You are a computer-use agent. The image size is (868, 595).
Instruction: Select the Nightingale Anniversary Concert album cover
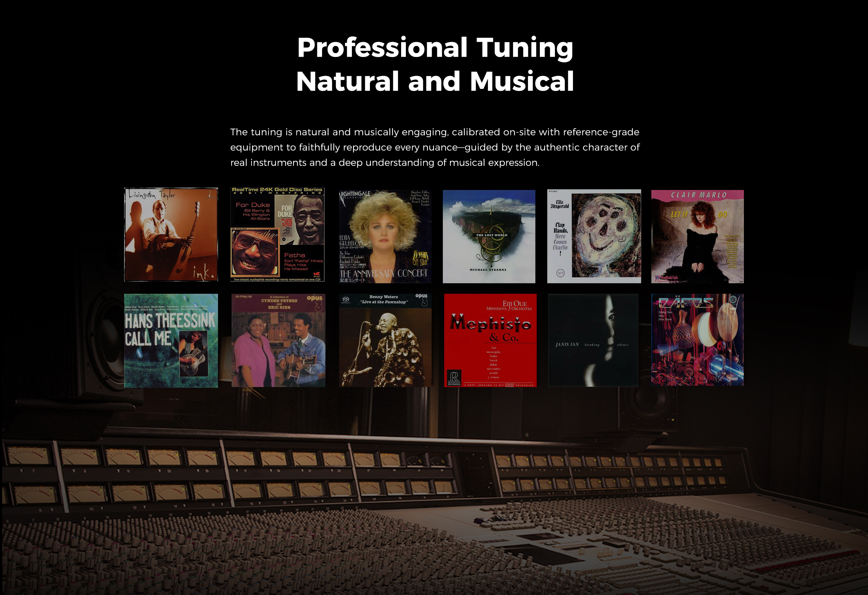(385, 236)
